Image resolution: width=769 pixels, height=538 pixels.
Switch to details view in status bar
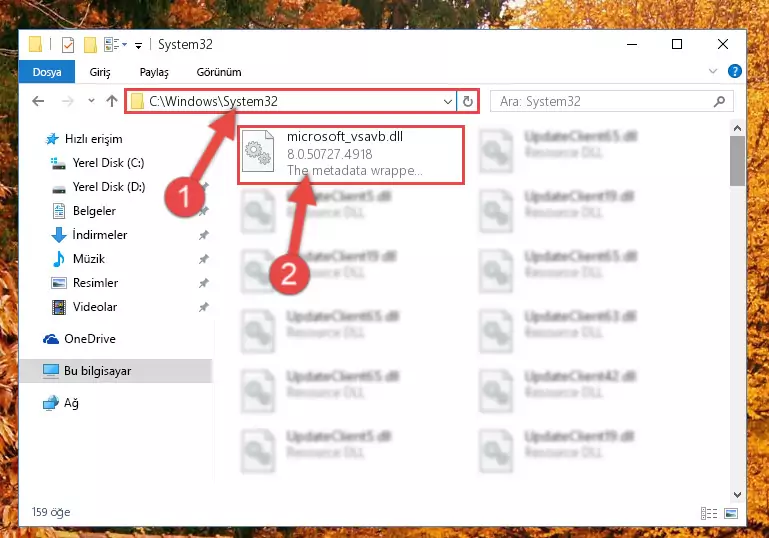(x=709, y=513)
